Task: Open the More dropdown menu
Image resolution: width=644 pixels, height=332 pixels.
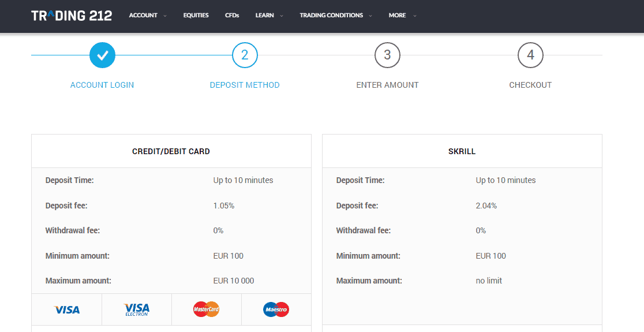Action: coord(402,16)
